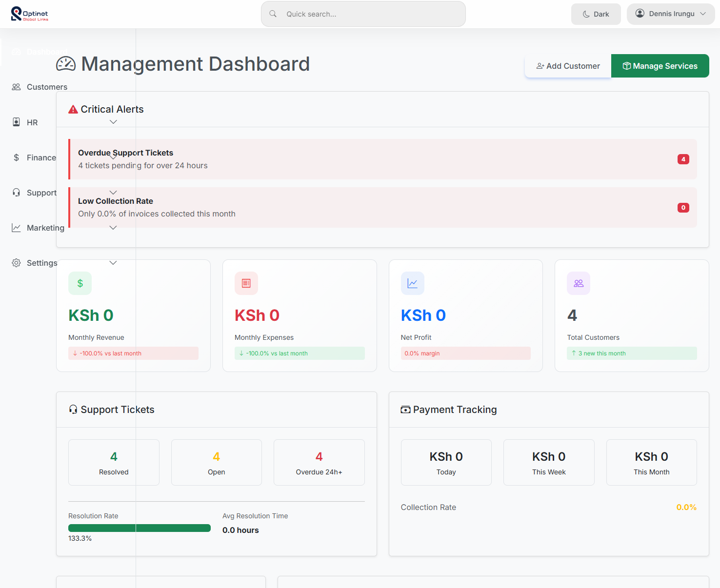
Task: Click the moon icon on Dark button
Action: point(586,14)
